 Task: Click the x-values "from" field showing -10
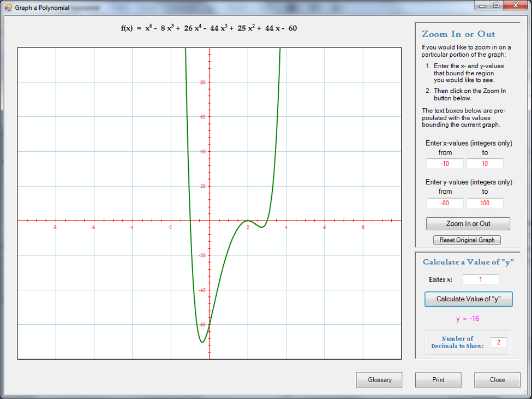pyautogui.click(x=445, y=164)
